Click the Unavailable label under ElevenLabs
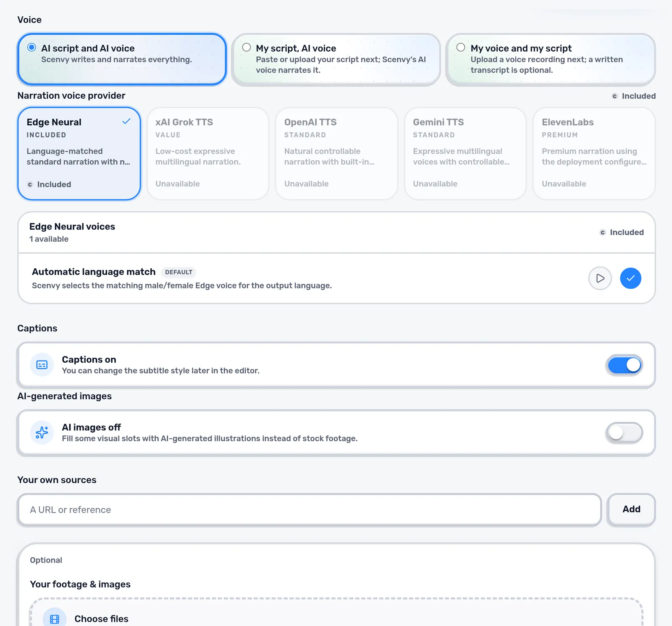672x626 pixels. pos(564,184)
